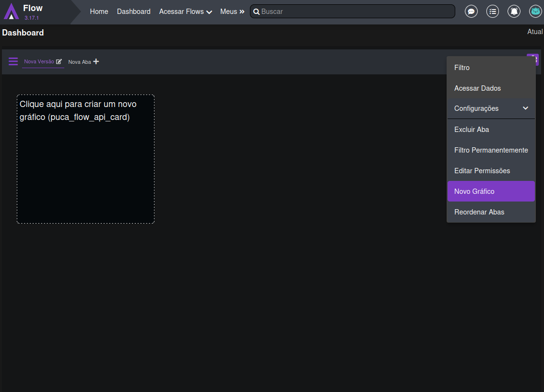Click the user avatar icon
Screen dimensions: 544x392
click(x=535, y=12)
